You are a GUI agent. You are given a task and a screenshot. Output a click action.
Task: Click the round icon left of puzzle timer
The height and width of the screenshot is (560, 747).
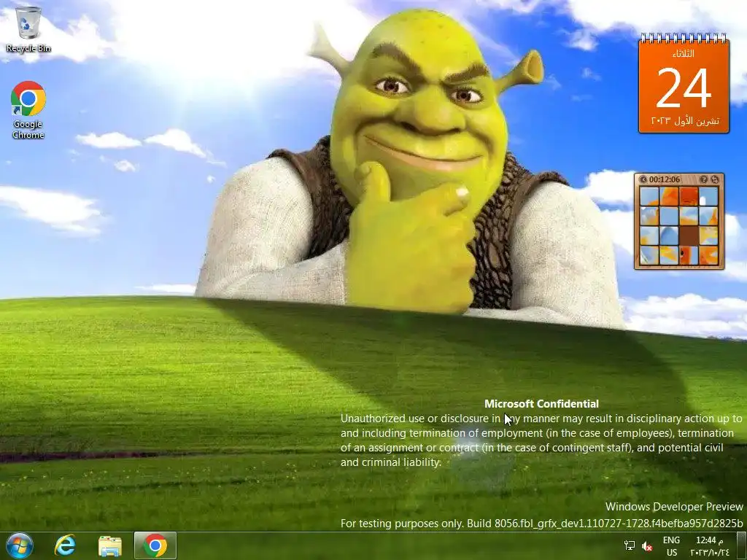(643, 179)
